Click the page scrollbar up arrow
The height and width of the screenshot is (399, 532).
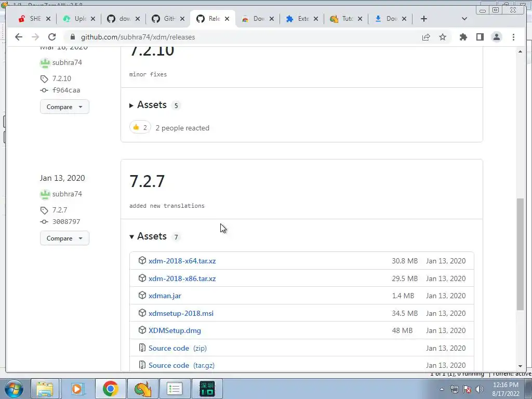click(x=520, y=51)
